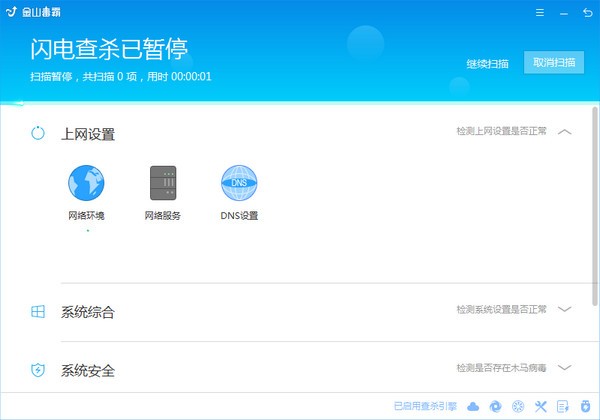Click the 上网设置 refresh circle icon
The height and width of the screenshot is (420, 600).
pos(38,133)
